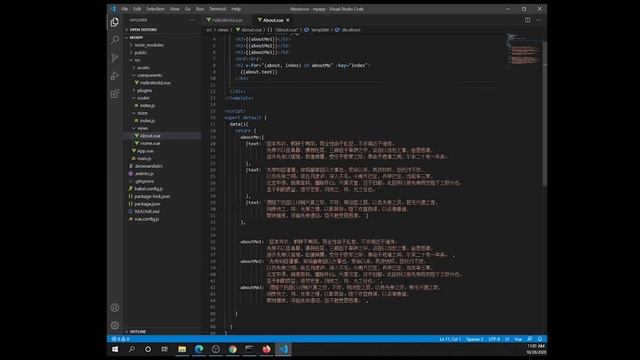The image size is (640, 360).
Task: Open the Edit menu
Action: 137,9
